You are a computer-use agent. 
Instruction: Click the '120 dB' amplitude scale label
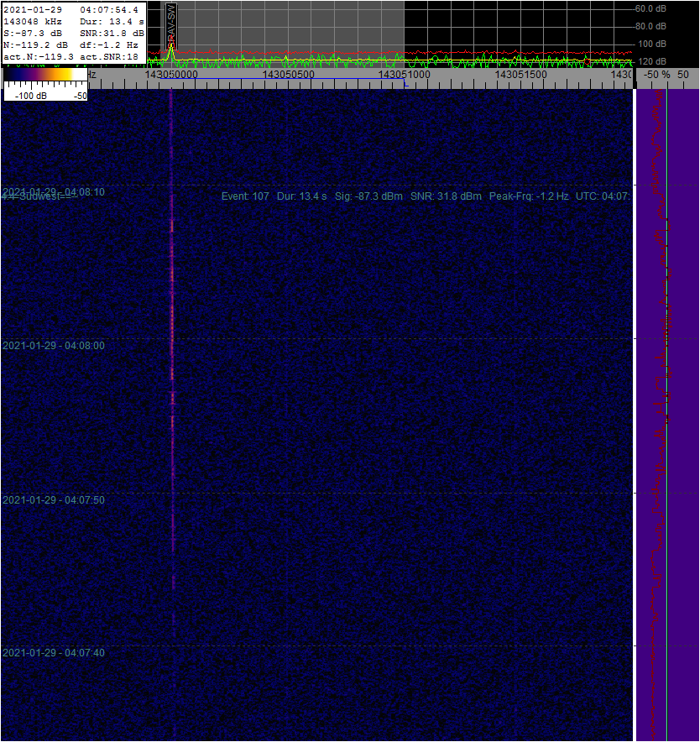(x=651, y=61)
